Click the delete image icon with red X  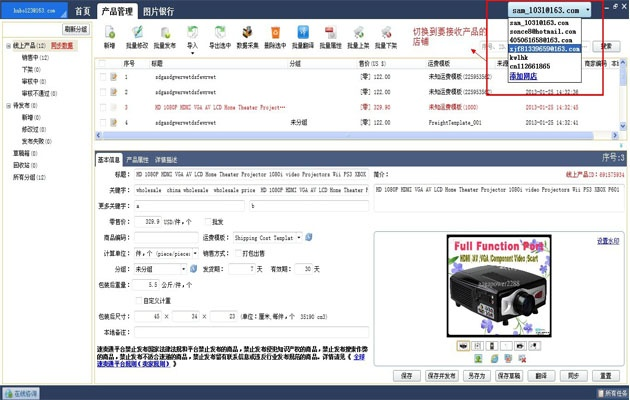[522, 358]
